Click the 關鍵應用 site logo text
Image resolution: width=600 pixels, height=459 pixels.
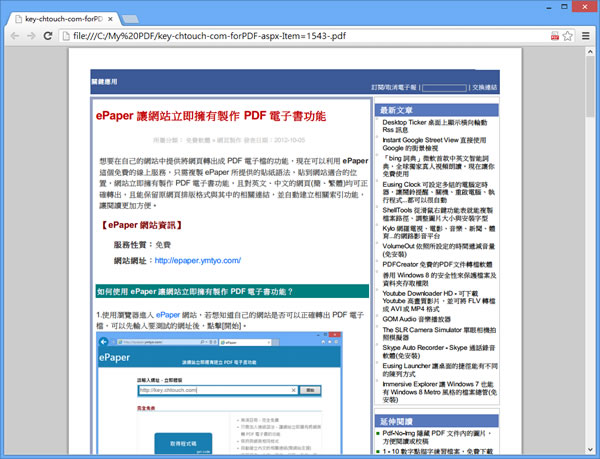click(104, 81)
